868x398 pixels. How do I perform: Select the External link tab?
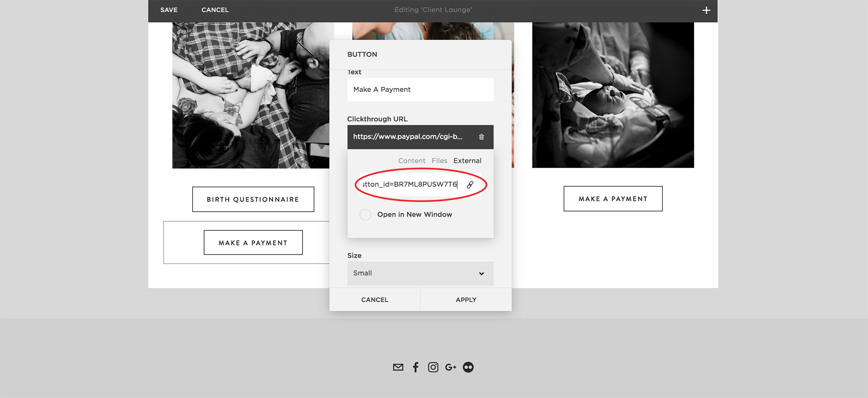coord(467,161)
